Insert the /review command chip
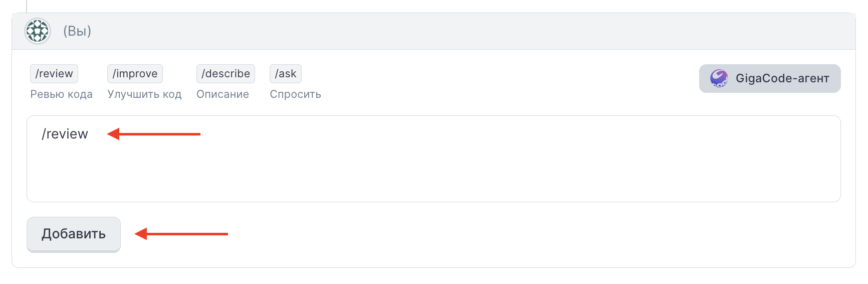The height and width of the screenshot is (284, 868). tap(54, 74)
